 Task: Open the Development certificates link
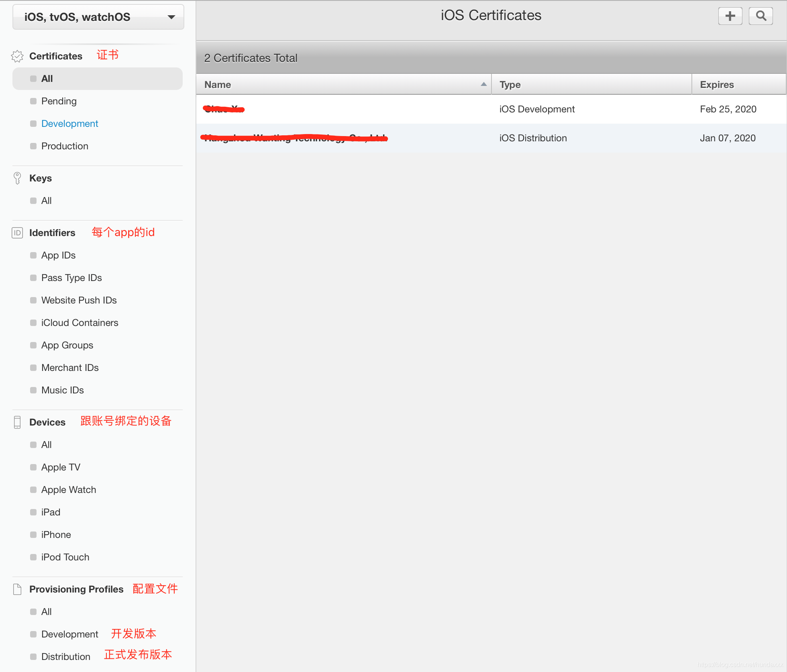pyautogui.click(x=69, y=124)
